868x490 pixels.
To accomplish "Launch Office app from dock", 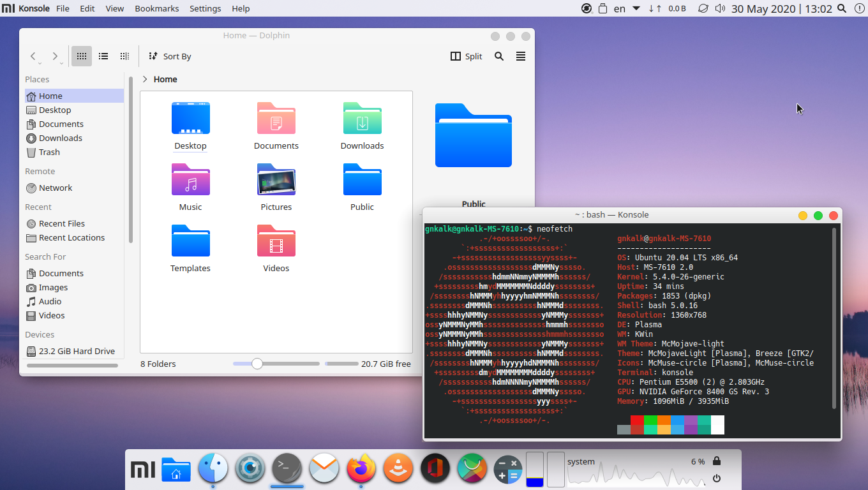I will tap(435, 470).
